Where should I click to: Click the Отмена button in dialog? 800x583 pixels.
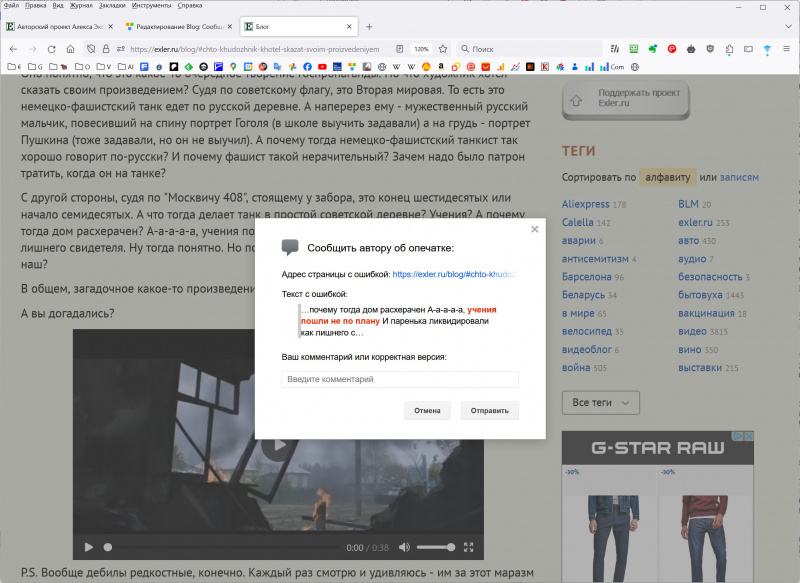point(427,410)
